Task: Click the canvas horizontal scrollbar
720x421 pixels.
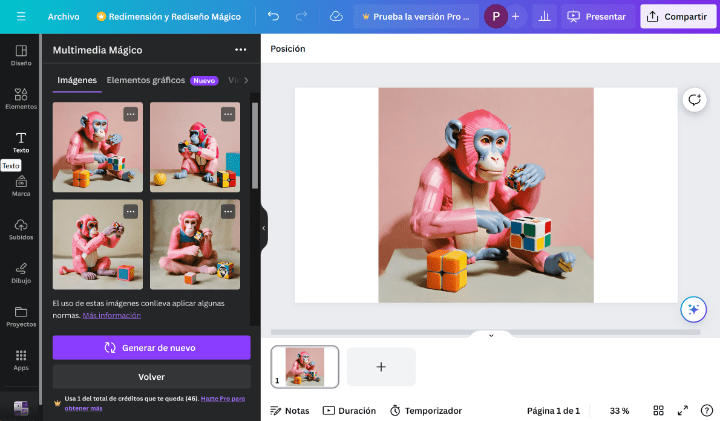Action: (485, 332)
